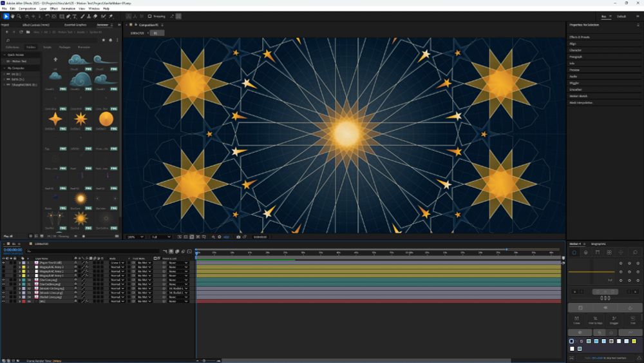Viewport: 644px width, 363px height.
Task: Switch to the Effect Controls tab
Action: 35,25
